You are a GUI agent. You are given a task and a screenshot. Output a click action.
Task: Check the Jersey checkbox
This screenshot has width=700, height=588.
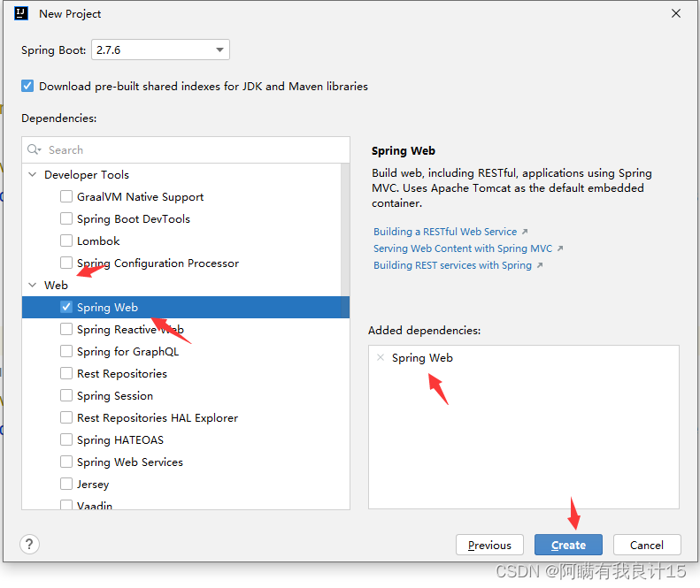point(66,484)
